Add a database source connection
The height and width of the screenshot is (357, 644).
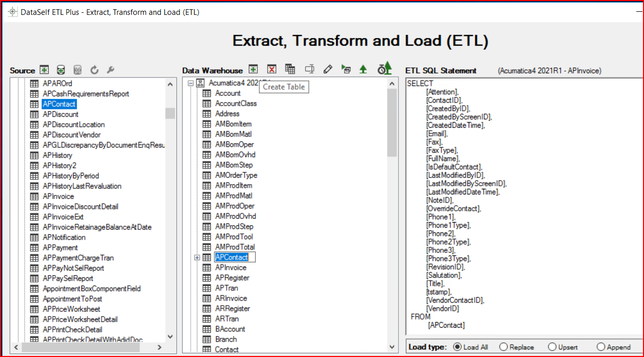click(x=61, y=69)
